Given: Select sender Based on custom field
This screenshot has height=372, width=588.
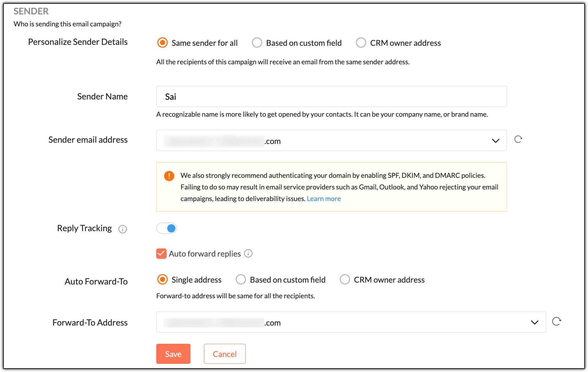Looking at the screenshot, I should (257, 43).
